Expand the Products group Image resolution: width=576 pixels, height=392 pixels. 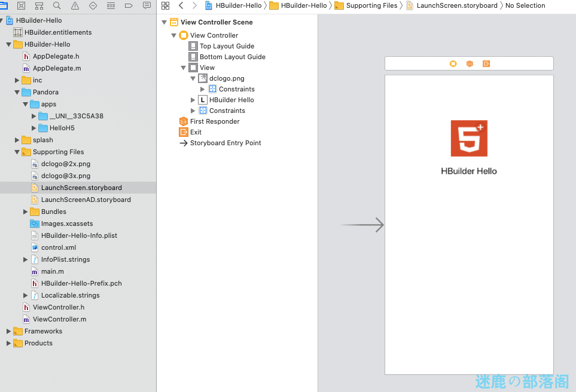[8, 343]
